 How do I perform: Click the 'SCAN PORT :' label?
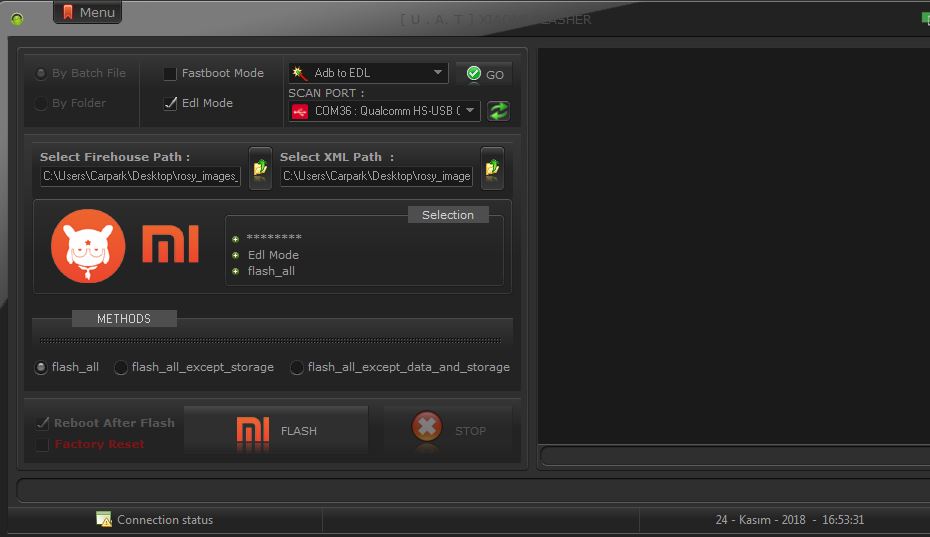326,93
